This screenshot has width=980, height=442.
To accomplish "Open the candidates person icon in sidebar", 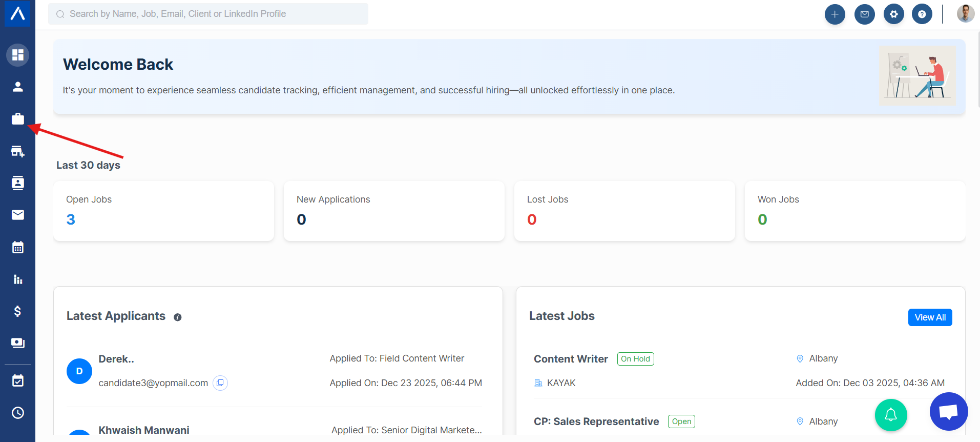I will 17,87.
